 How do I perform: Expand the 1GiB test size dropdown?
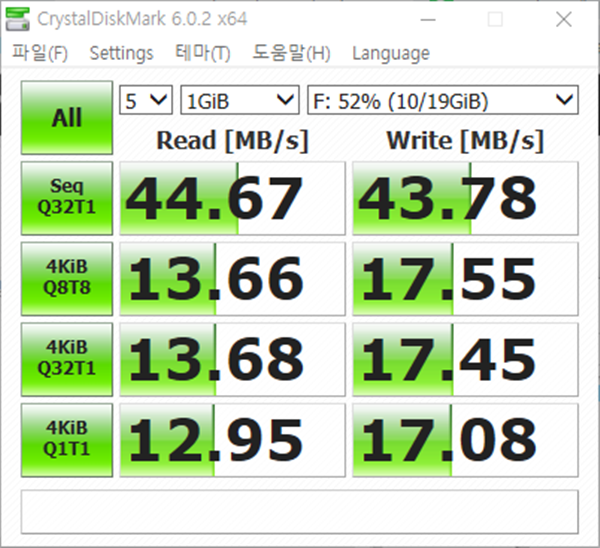coord(240,100)
